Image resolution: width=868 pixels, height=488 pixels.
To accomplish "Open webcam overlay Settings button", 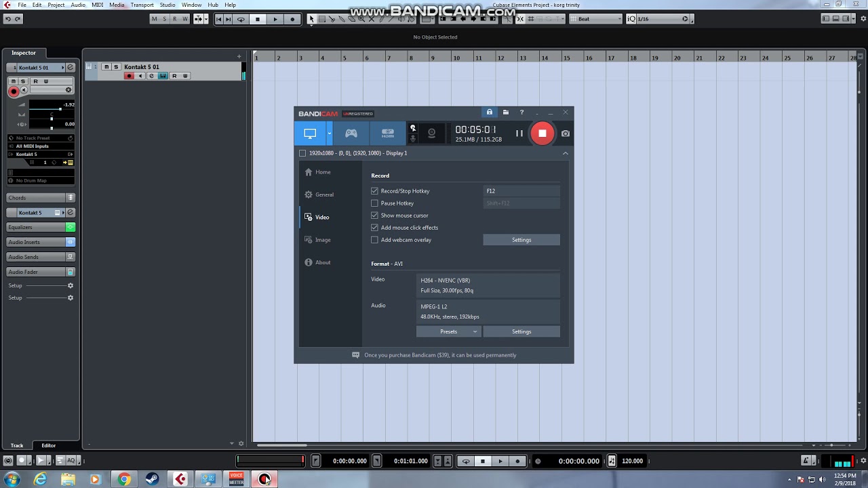I will [x=521, y=240].
